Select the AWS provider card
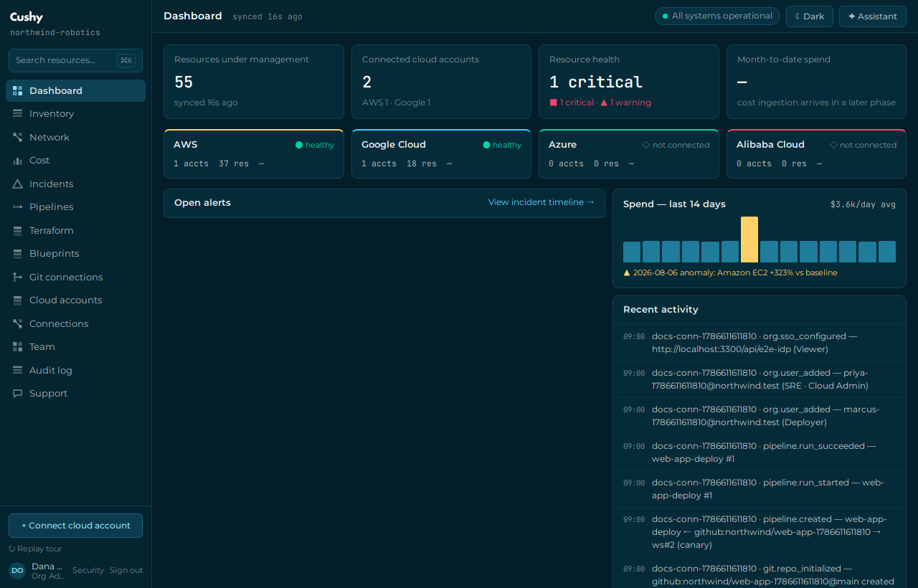Viewport: 918px width, 588px height. [254, 153]
